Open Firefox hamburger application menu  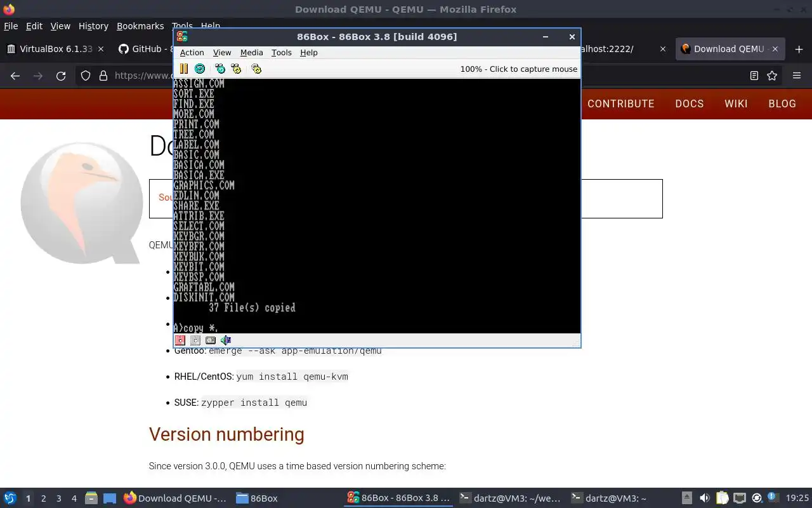pos(797,76)
